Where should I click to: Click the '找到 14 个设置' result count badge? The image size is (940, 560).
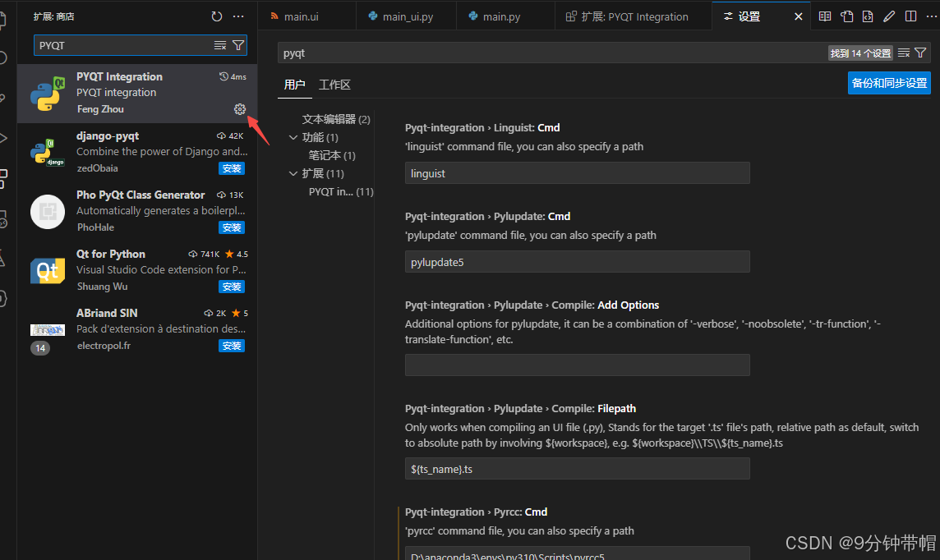click(860, 53)
